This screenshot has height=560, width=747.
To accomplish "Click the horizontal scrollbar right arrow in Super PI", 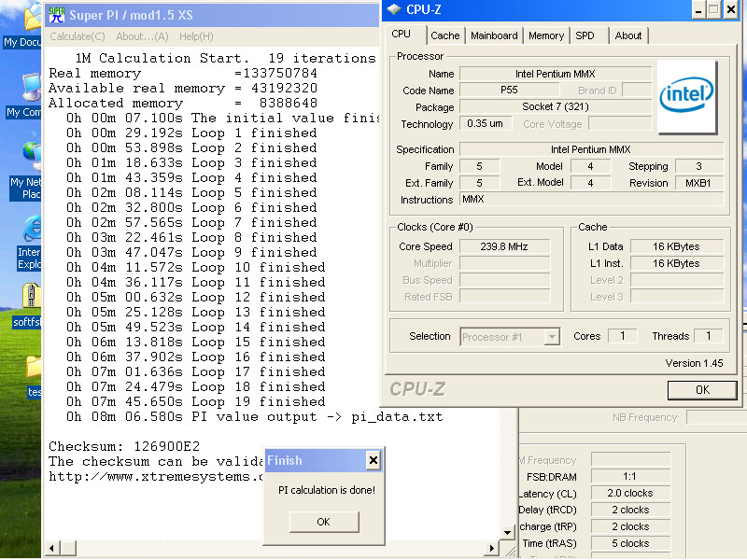I will point(492,549).
